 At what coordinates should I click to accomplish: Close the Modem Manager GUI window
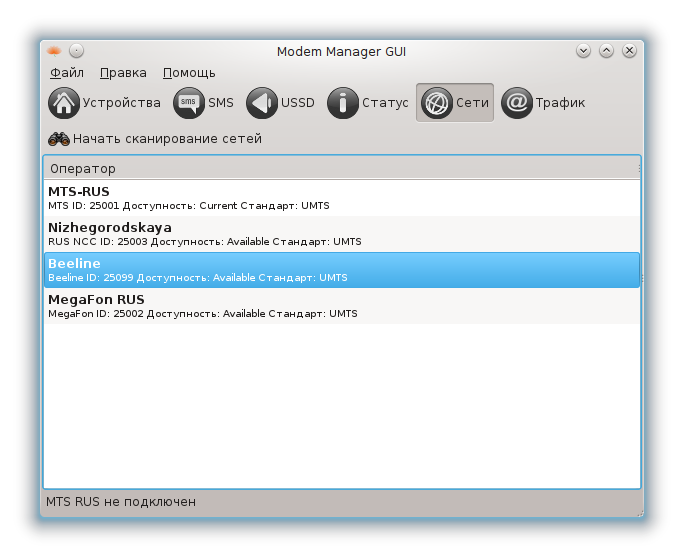click(x=629, y=51)
